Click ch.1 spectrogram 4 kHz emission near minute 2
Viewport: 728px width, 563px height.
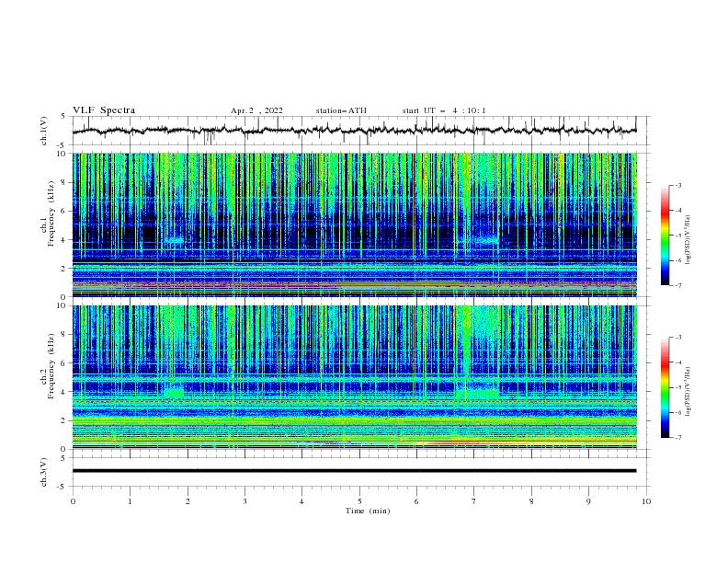coord(174,240)
